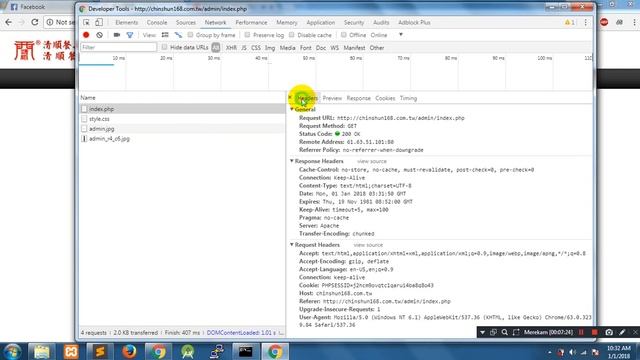View source of Response Headers
This screenshot has height=360, width=640.
point(372,162)
